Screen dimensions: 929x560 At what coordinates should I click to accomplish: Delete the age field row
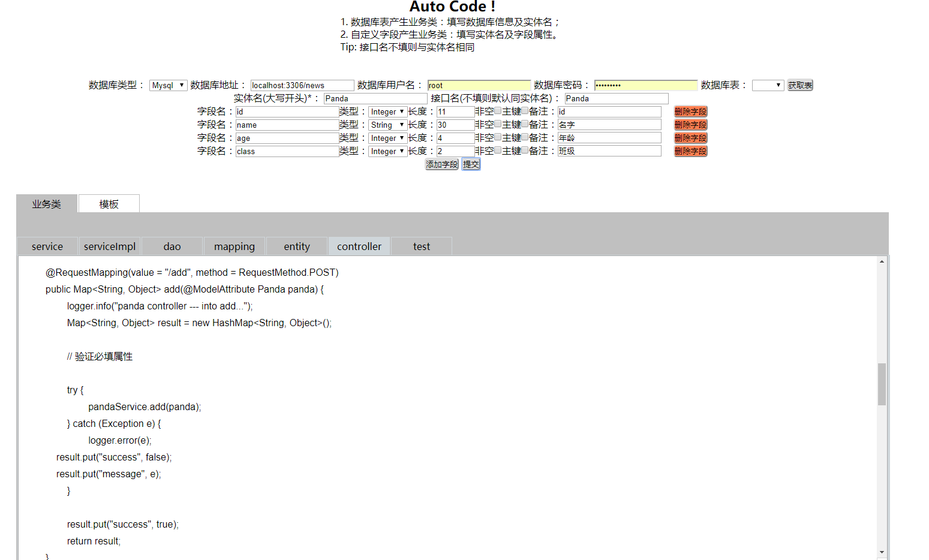(x=691, y=138)
